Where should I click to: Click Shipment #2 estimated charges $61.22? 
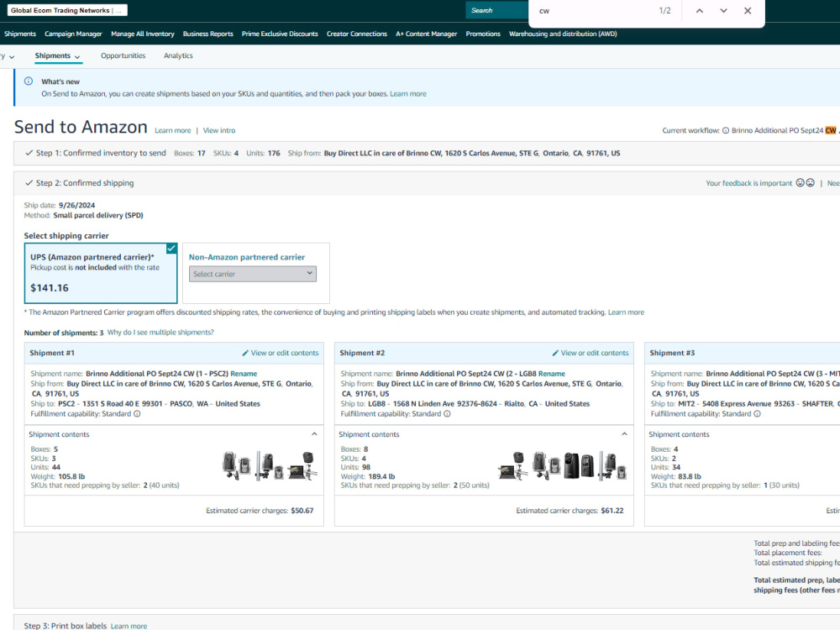click(612, 511)
